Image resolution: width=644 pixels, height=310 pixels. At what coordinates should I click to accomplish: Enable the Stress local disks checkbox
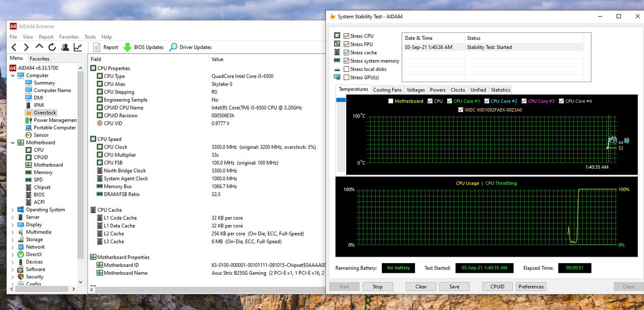346,69
